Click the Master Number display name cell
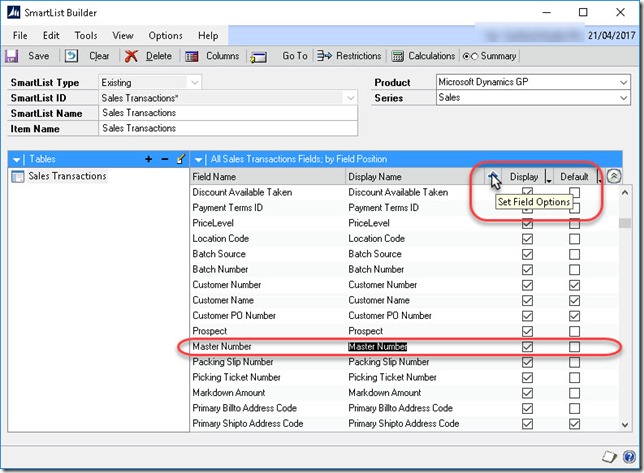The height and width of the screenshot is (473, 644). point(377,347)
